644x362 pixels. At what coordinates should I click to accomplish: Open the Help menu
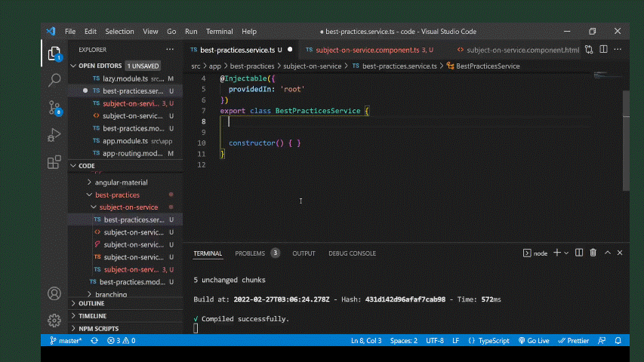tap(249, 32)
